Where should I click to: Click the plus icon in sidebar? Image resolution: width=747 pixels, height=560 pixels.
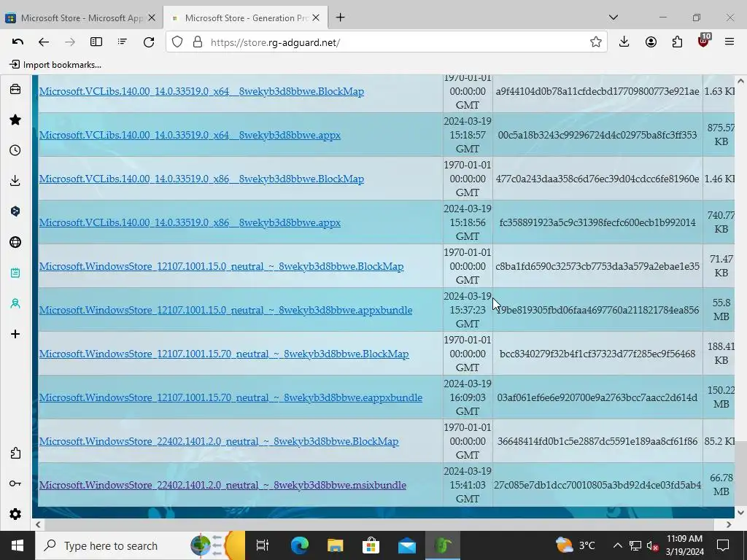click(x=15, y=334)
